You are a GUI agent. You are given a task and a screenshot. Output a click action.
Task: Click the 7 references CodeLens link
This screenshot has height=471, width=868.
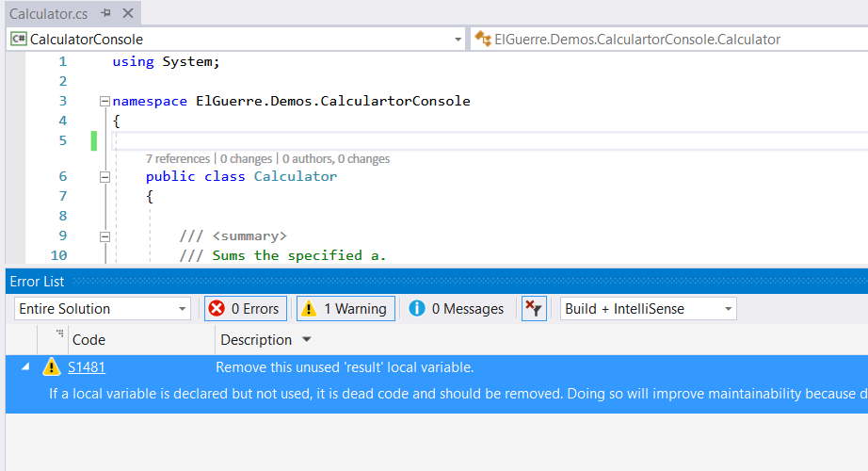(178, 159)
